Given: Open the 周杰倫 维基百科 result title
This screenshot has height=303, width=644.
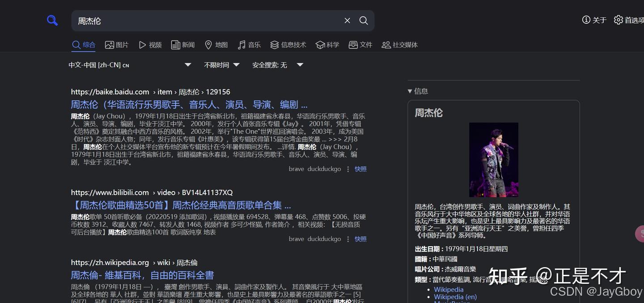Looking at the screenshot, I should pos(142,275).
